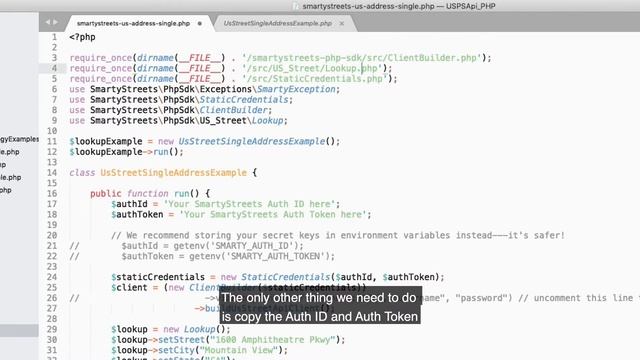
Task: Click the environment variables recommendation comment
Action: pyautogui.click(x=338, y=236)
